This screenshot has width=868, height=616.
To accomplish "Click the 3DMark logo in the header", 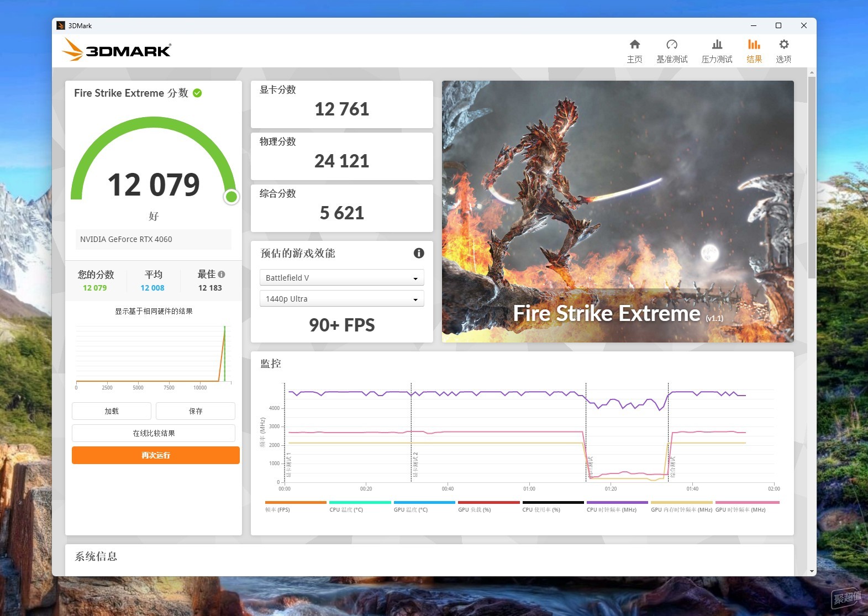I will point(117,50).
